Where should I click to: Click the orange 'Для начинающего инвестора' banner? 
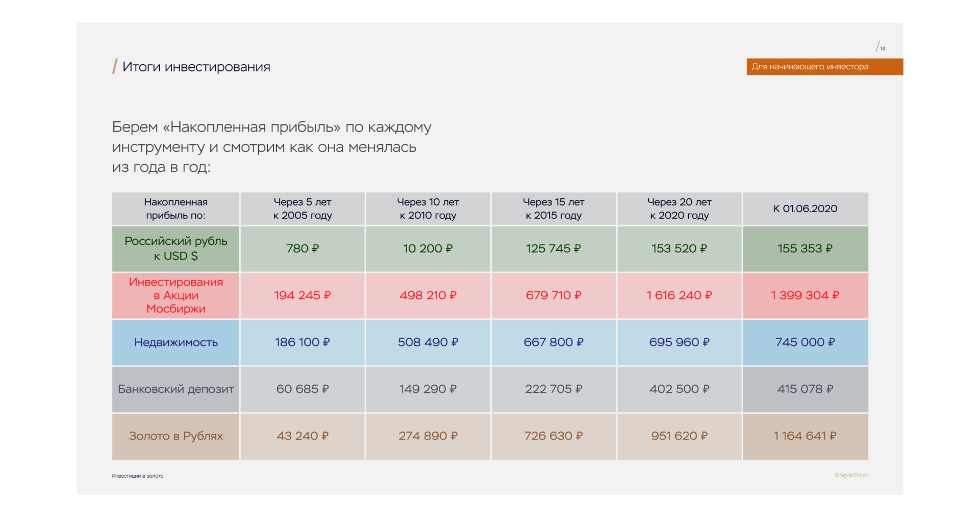tap(824, 67)
